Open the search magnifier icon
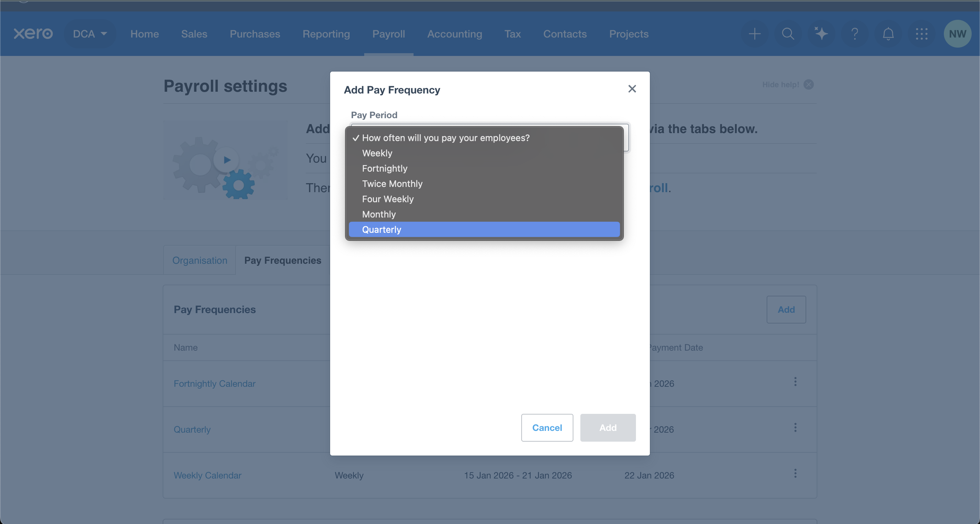980x524 pixels. (787, 34)
